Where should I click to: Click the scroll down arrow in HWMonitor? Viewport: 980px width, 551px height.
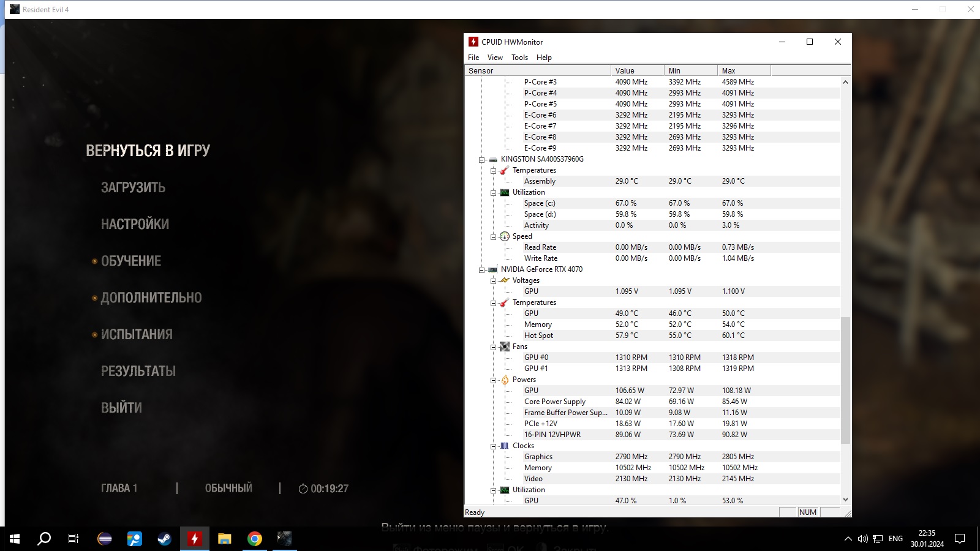pos(845,500)
